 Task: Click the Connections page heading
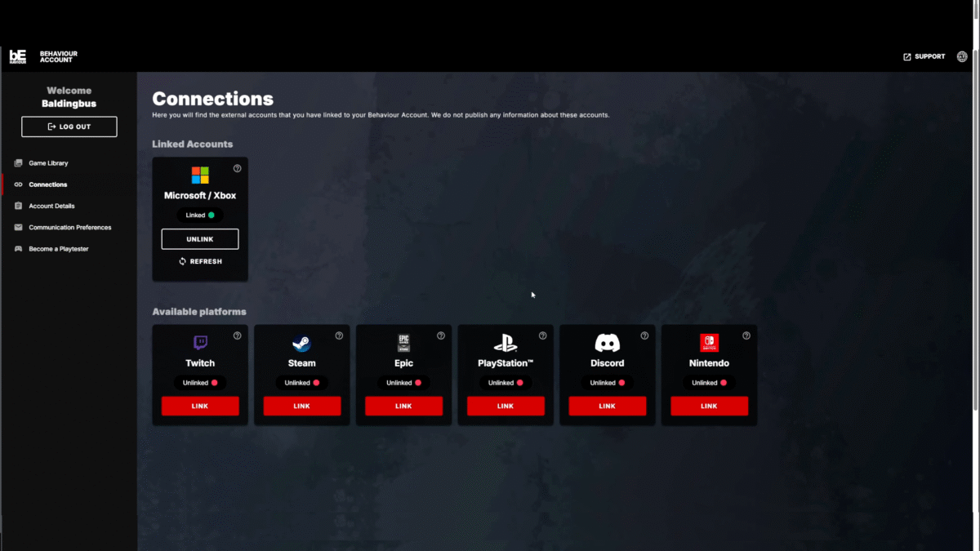coord(212,99)
